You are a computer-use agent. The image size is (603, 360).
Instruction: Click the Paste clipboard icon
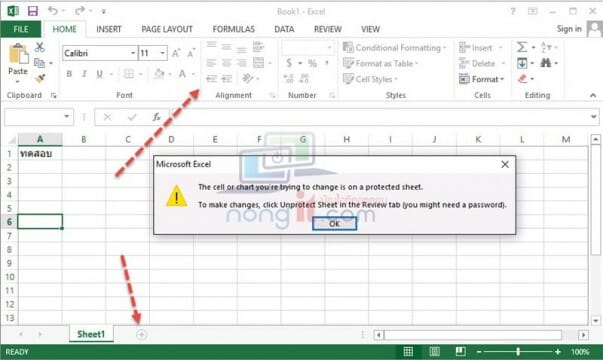coord(18,54)
